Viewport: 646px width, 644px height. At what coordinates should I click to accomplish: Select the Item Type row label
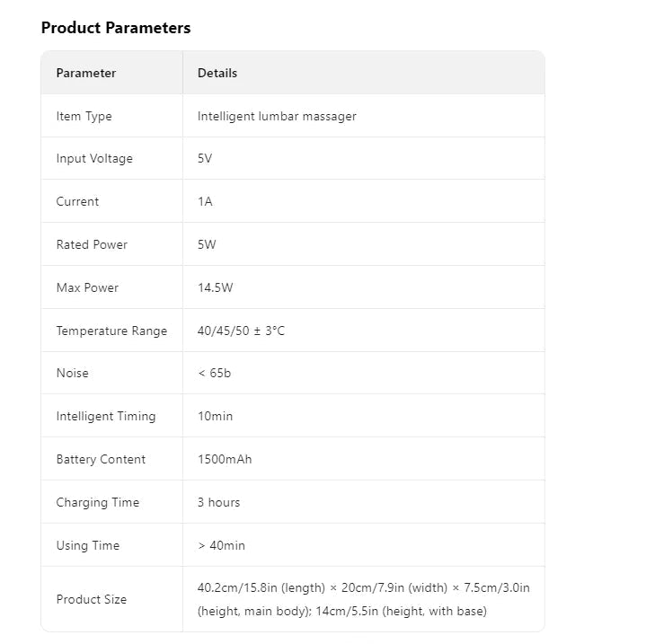[x=84, y=116]
